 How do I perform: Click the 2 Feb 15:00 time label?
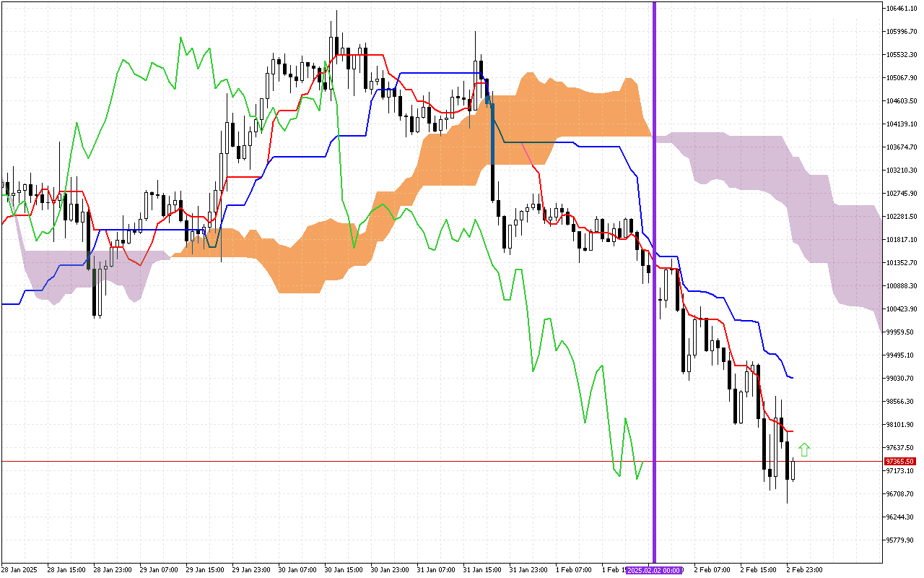pos(759,570)
